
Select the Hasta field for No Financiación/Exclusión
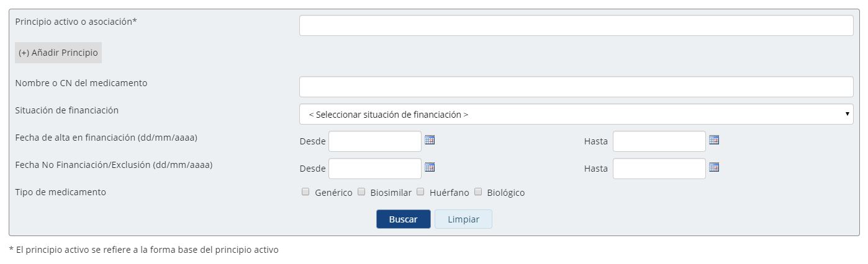659,169
